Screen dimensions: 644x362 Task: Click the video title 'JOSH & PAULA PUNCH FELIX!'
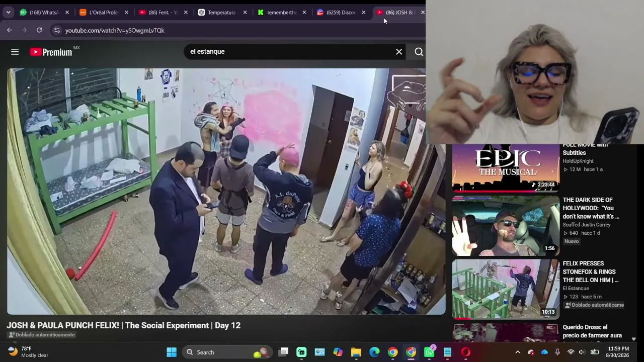tap(123, 325)
